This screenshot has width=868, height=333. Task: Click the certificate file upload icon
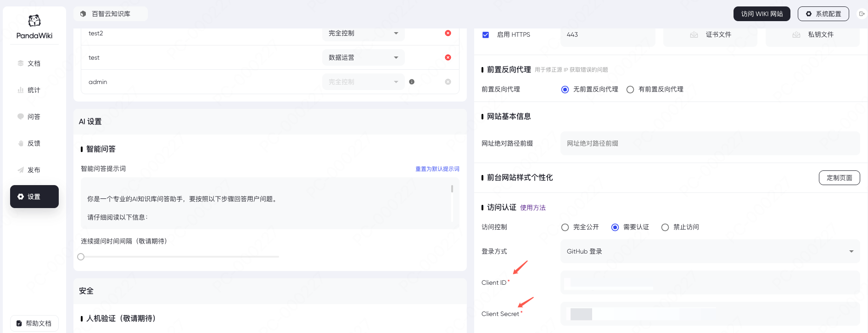(x=694, y=34)
